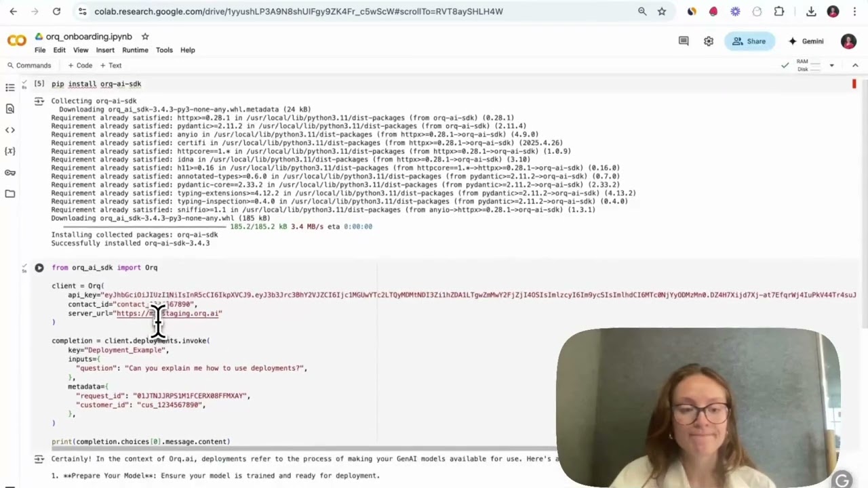Reload the Colab page
This screenshot has width=868, height=488.
(57, 12)
